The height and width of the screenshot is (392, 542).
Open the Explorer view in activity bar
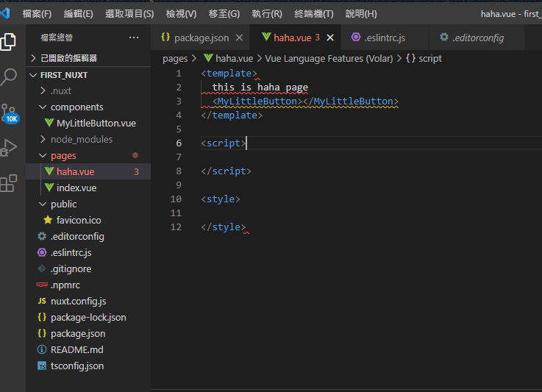(9, 41)
